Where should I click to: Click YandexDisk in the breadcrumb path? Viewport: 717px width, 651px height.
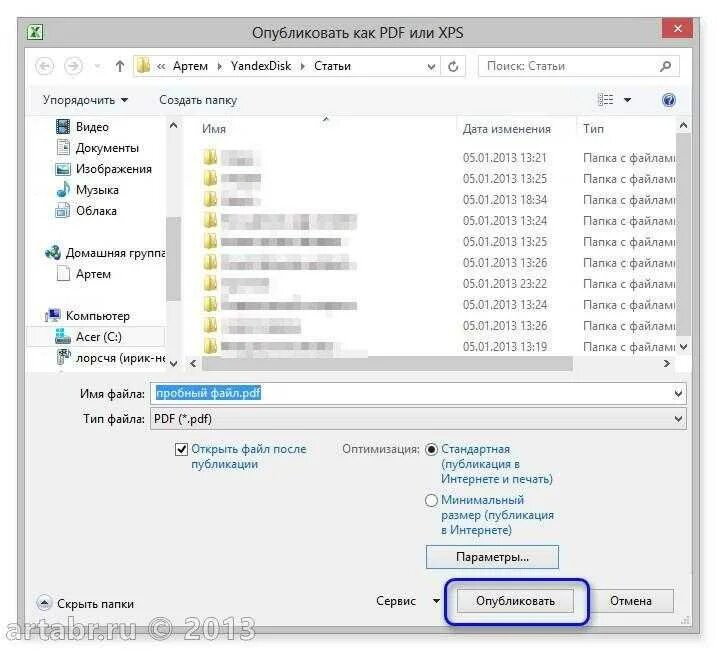[261, 66]
